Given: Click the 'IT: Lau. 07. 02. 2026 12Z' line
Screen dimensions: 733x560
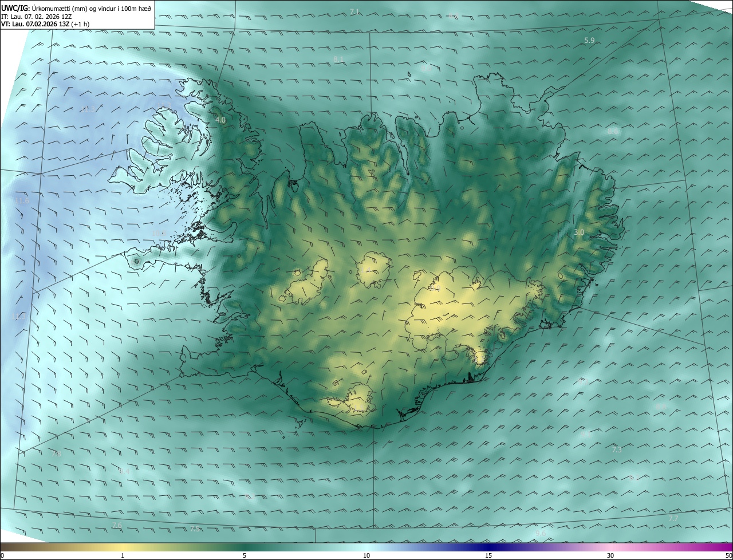Looking at the screenshot, I should pos(37,17).
